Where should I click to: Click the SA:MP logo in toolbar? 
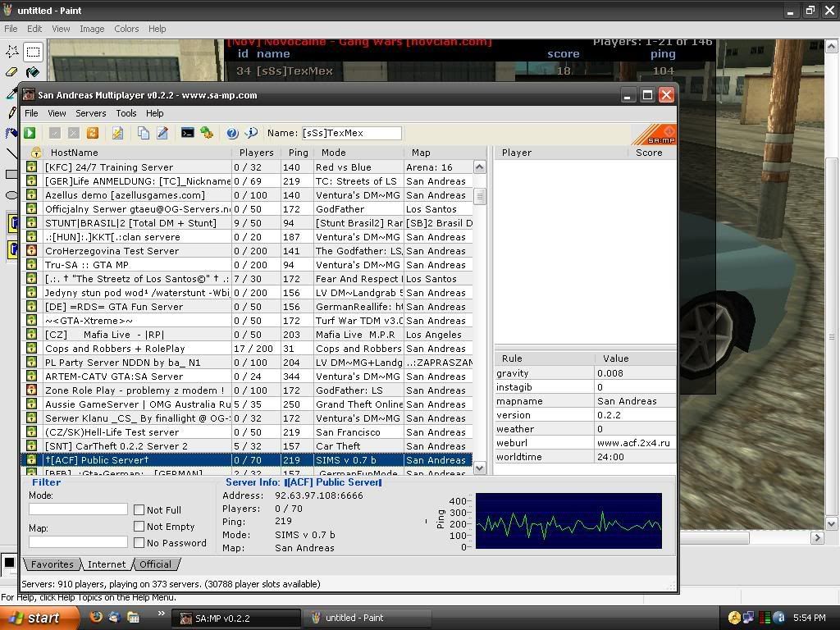655,134
